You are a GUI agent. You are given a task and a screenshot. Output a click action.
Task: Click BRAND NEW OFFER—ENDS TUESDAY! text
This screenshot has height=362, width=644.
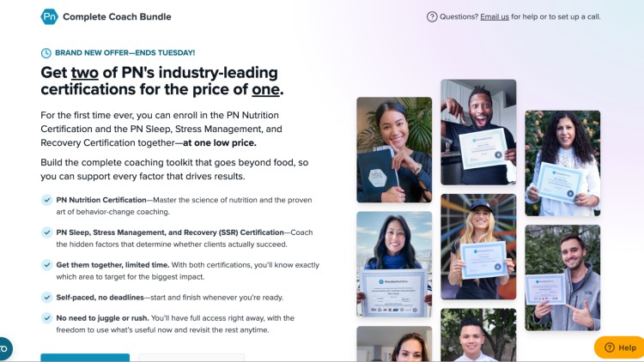(125, 53)
